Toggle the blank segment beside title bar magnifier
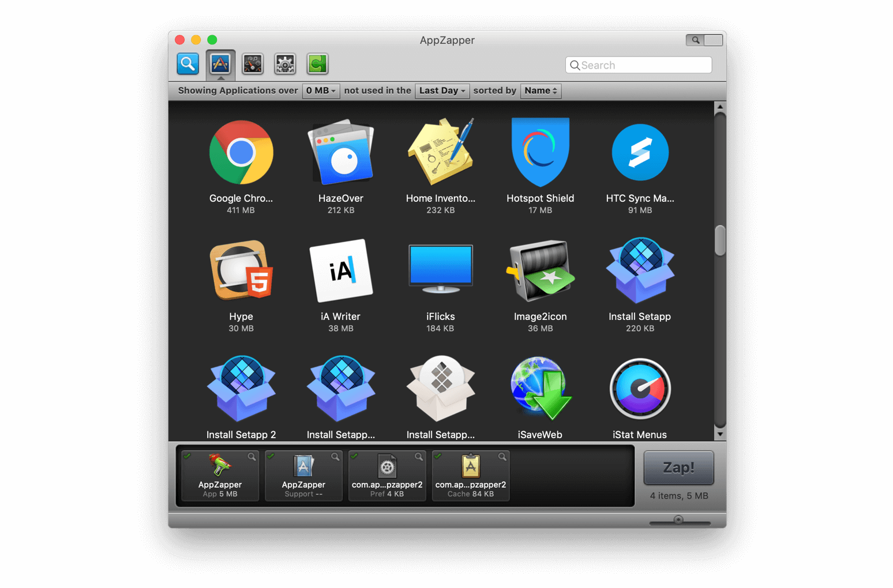 tap(714, 40)
